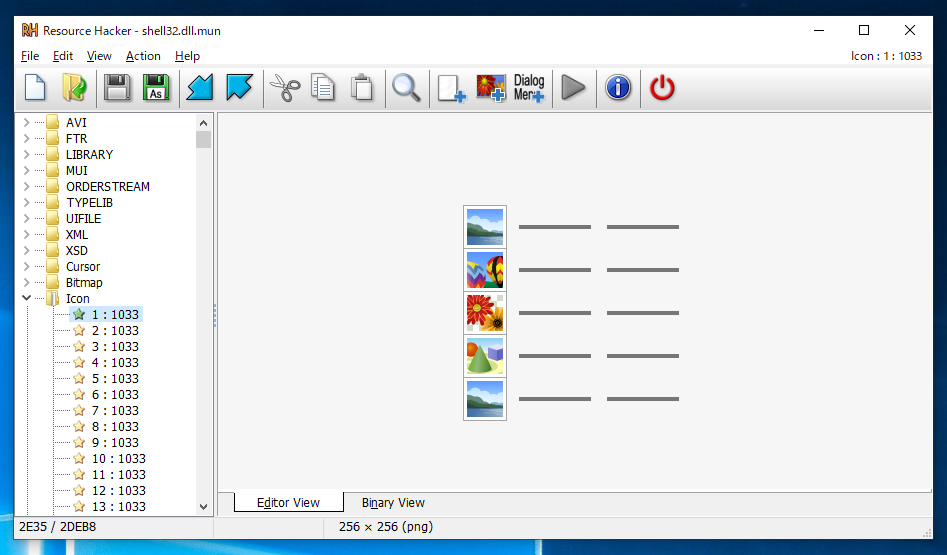
Task: Open the Help menu
Action: point(187,56)
